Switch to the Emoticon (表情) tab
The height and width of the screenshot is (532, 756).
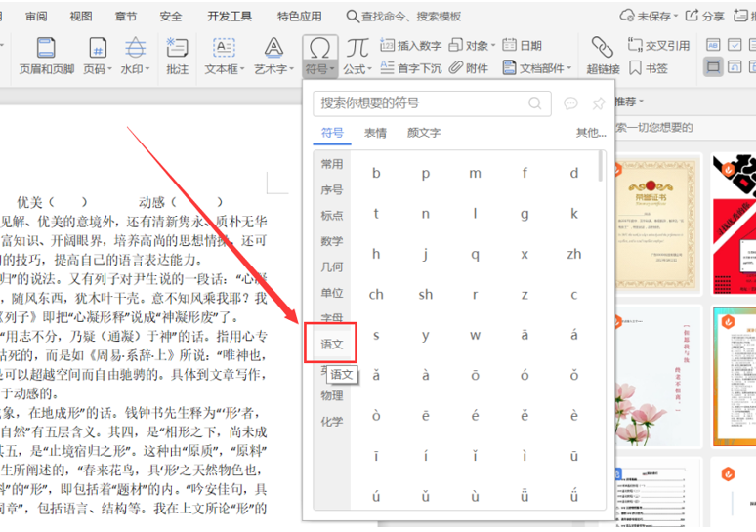click(375, 133)
